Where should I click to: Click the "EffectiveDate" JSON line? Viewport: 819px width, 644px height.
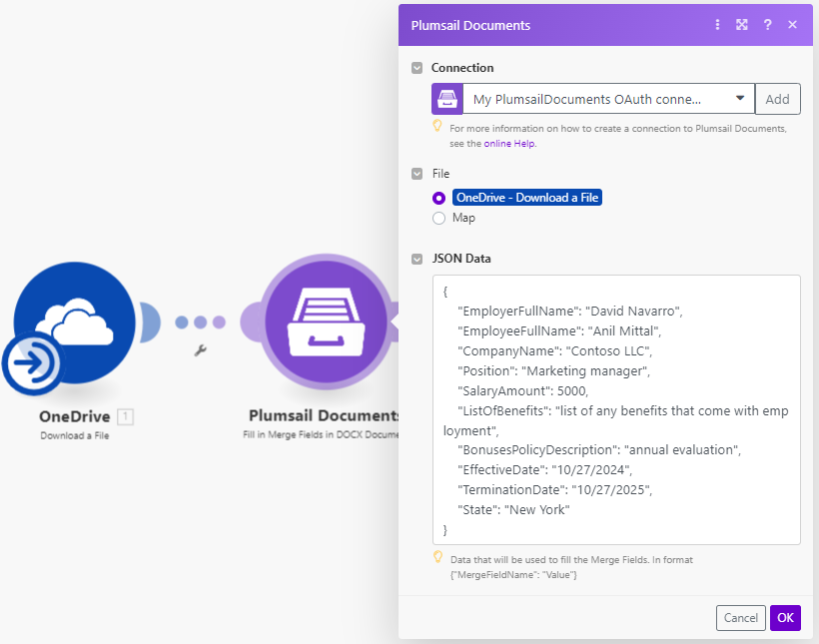pos(544,470)
